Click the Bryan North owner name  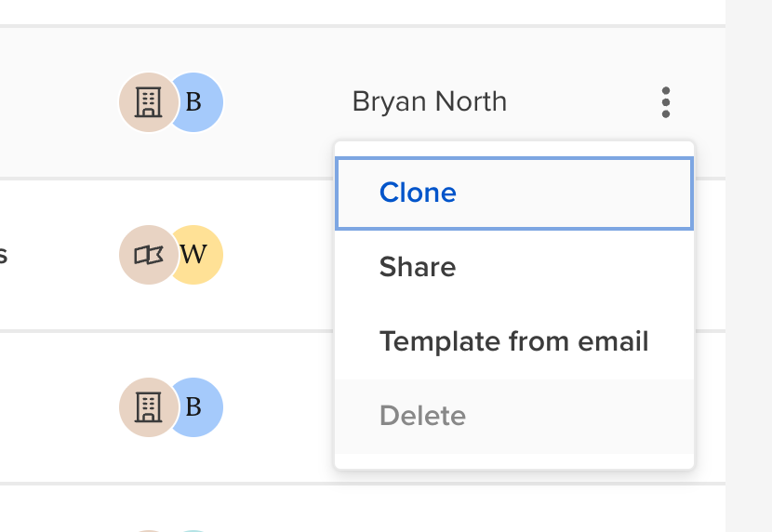(430, 102)
